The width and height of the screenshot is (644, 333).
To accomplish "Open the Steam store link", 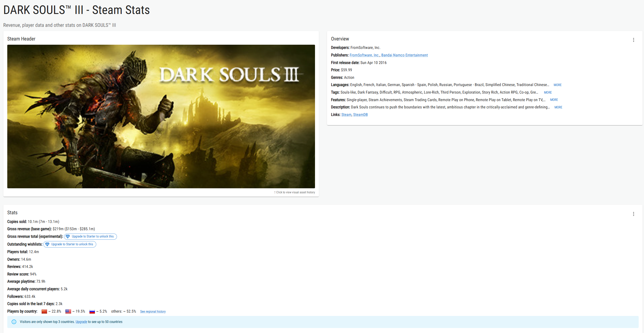I will point(346,115).
